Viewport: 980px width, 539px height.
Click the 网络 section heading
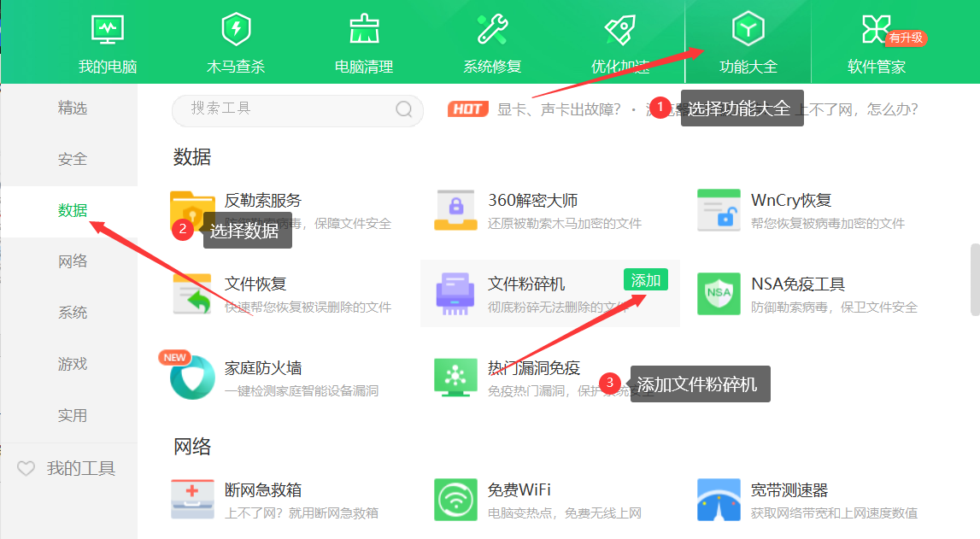click(192, 447)
